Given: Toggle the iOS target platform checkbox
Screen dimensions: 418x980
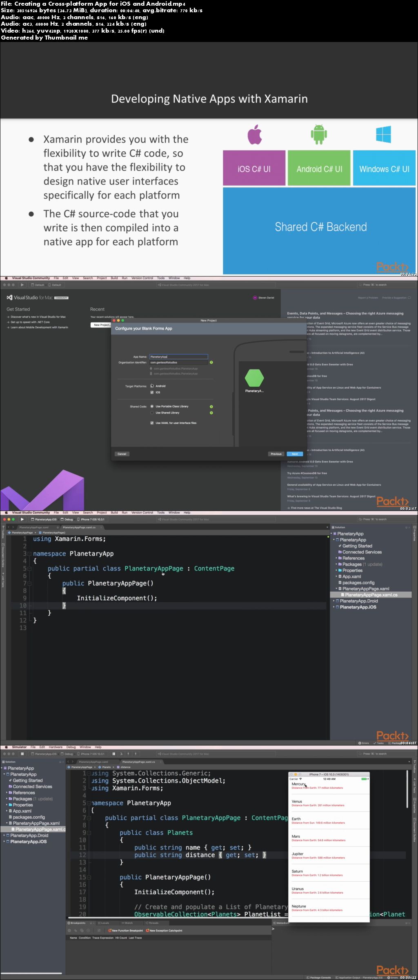Looking at the screenshot, I should (x=152, y=392).
